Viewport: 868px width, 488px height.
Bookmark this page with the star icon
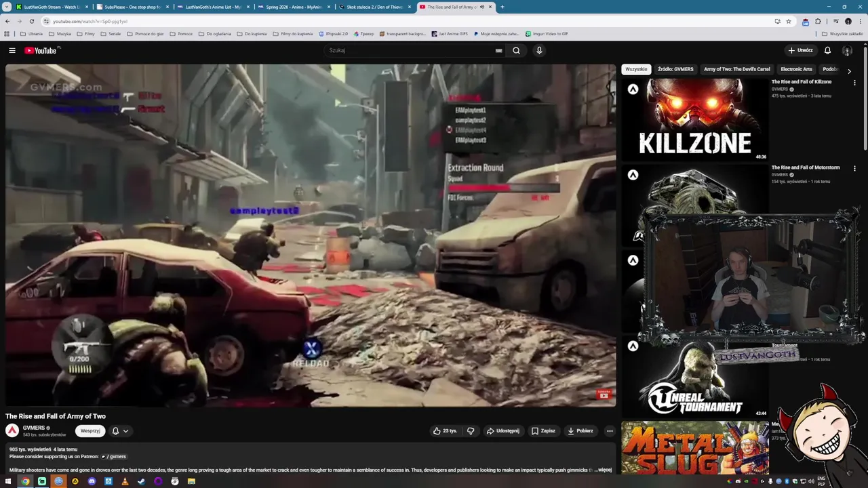tap(788, 21)
